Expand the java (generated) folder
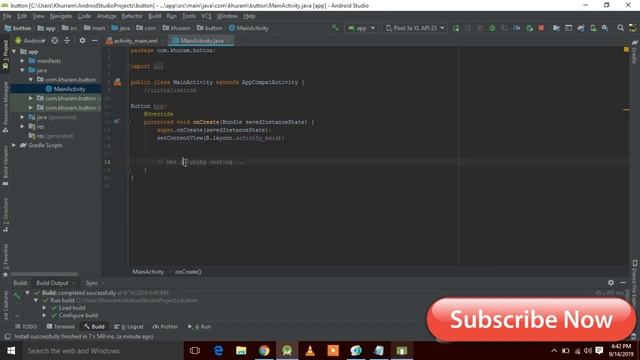This screenshot has height=360, width=640. coord(22,117)
